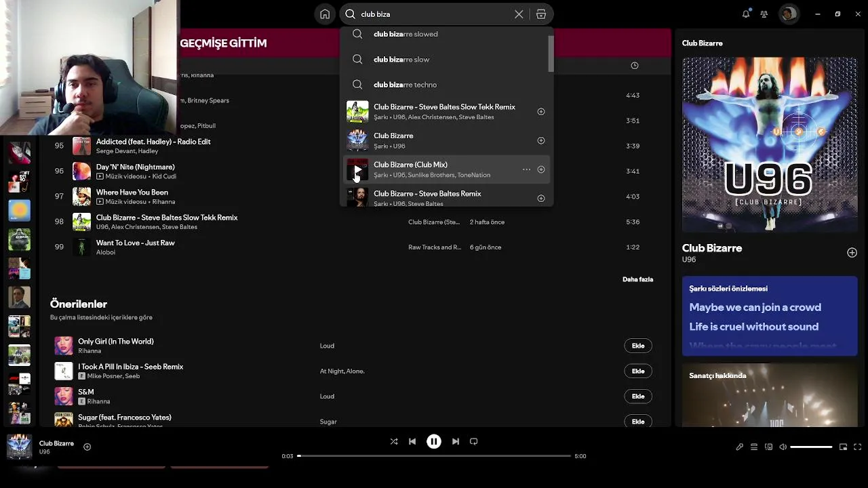The image size is (868, 488).
Task: Open album link 'At Night, Alone.'
Action: pos(342,371)
